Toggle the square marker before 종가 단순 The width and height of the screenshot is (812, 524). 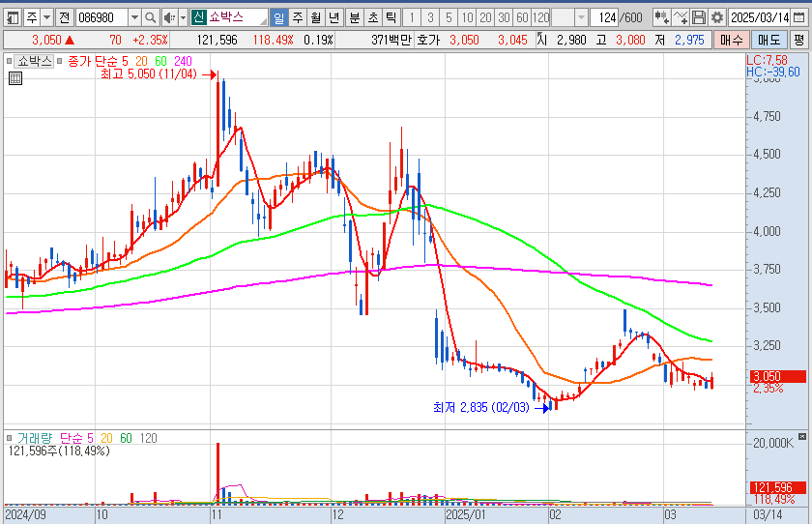coord(60,61)
